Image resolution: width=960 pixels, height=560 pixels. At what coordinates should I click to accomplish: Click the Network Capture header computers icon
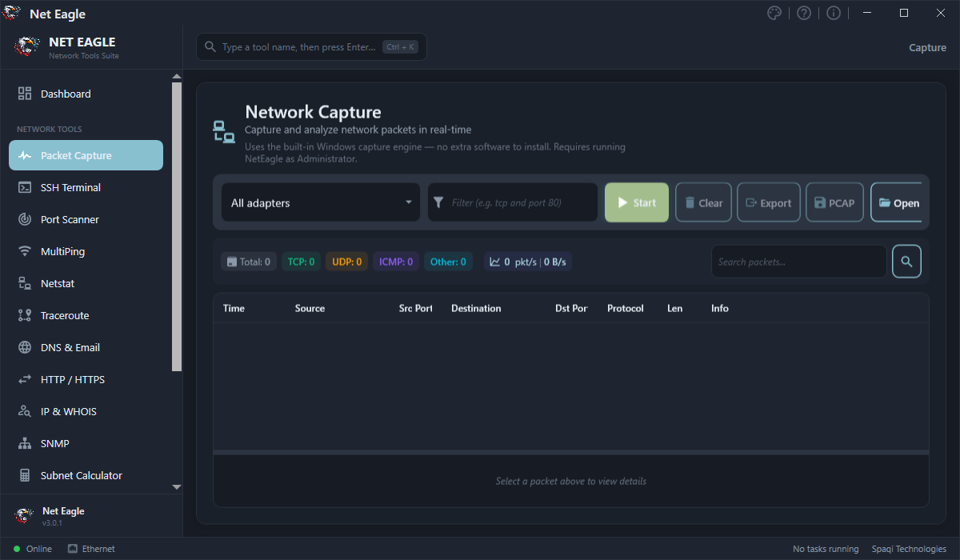point(224,131)
